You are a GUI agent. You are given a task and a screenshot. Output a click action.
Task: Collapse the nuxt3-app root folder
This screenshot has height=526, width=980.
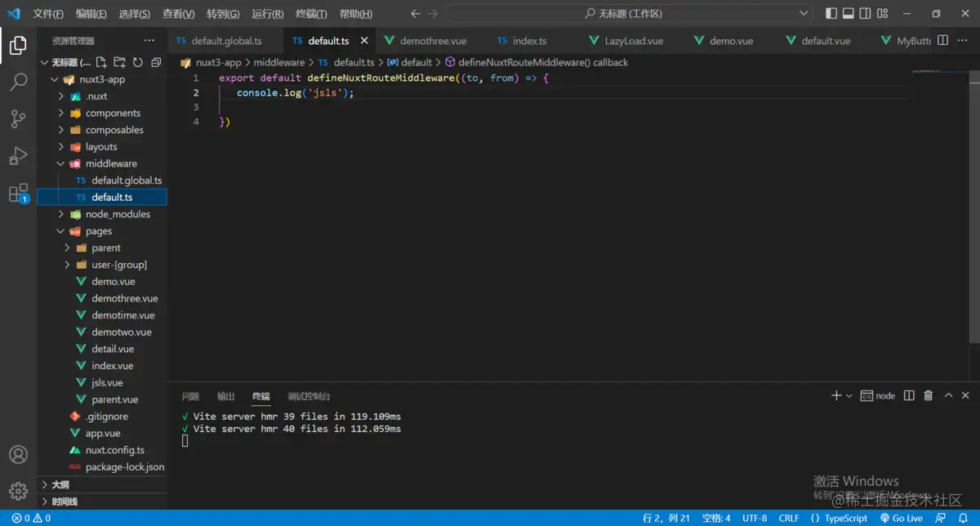pyautogui.click(x=55, y=79)
